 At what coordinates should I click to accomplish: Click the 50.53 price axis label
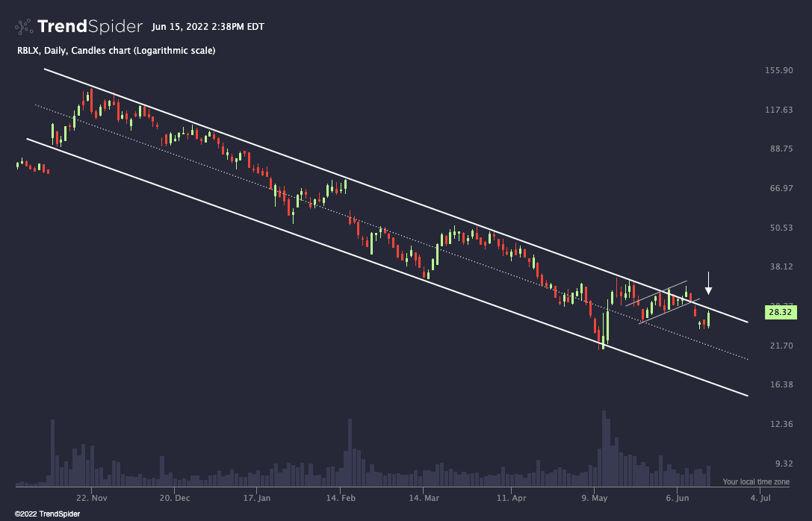[778, 228]
